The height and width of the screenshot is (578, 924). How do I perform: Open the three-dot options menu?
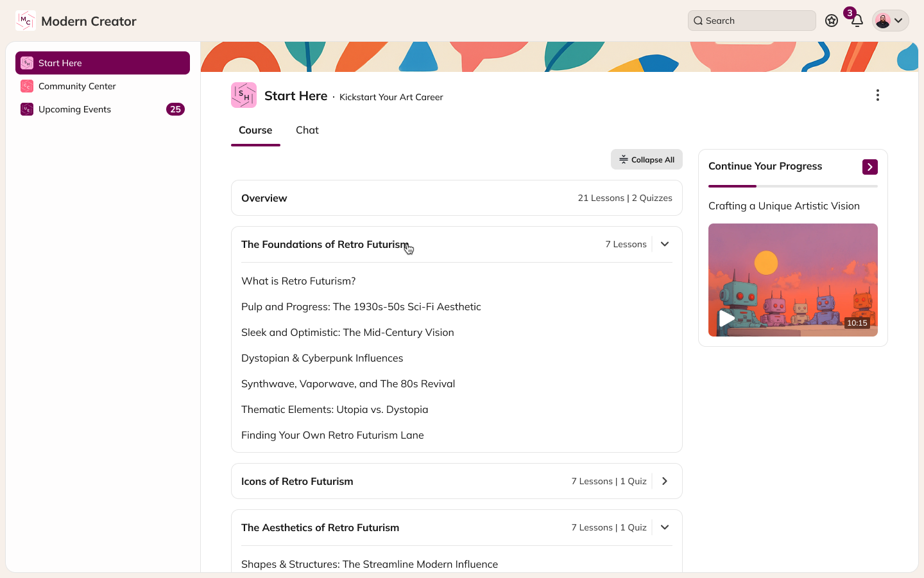878,94
